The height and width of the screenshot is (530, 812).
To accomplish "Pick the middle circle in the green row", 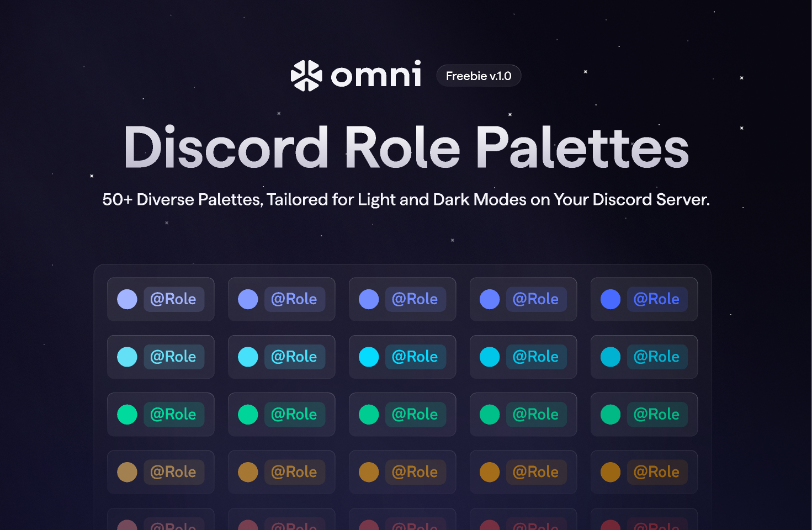I will 369,415.
